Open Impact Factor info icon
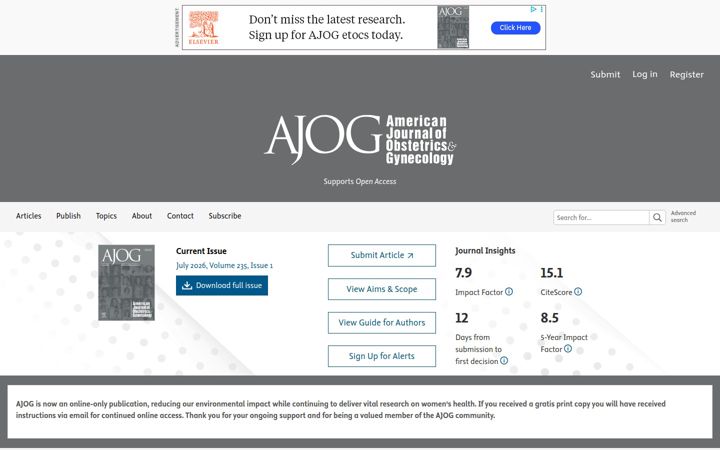Viewport: 720px width, 450px height. coord(509,292)
